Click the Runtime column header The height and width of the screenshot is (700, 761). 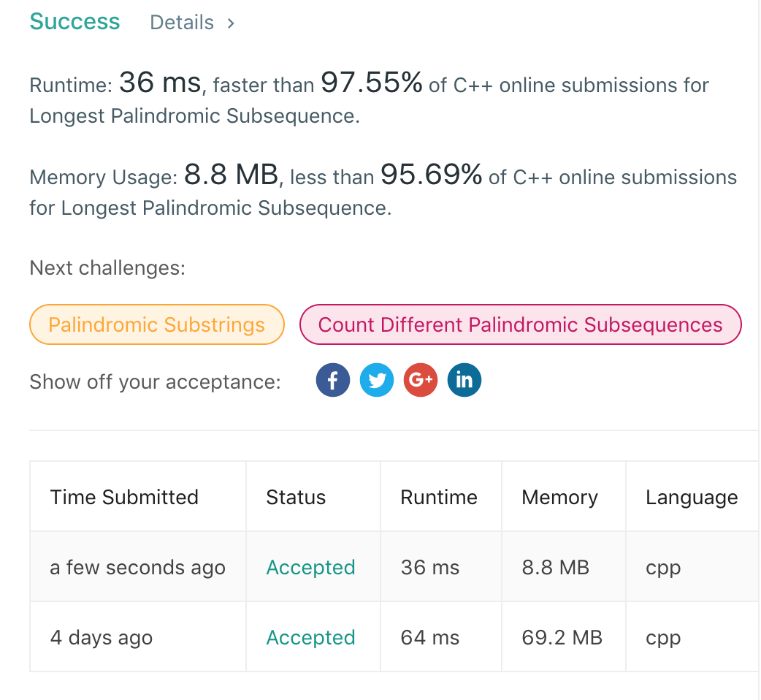pyautogui.click(x=439, y=498)
